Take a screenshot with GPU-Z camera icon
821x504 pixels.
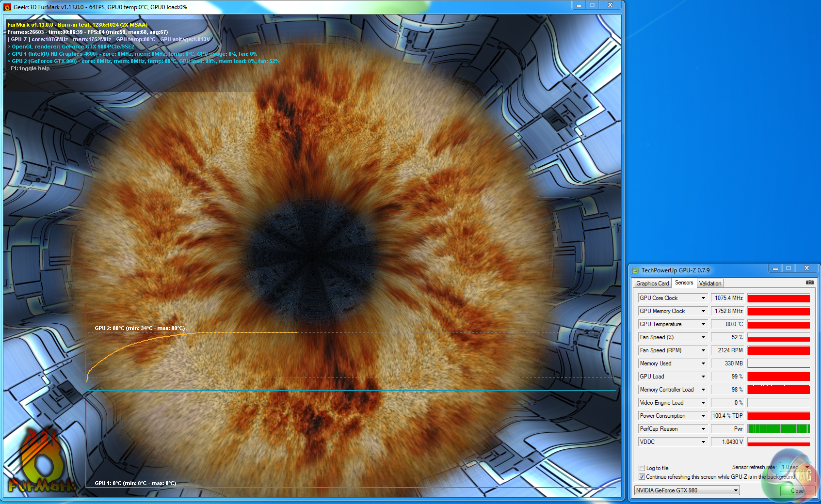(x=809, y=283)
